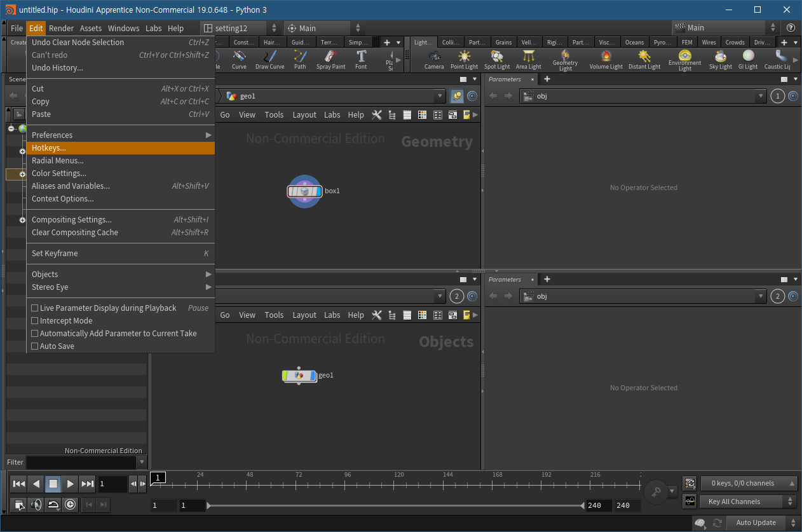
Task: Click the Draw Curve shelf tool
Action: [269, 60]
